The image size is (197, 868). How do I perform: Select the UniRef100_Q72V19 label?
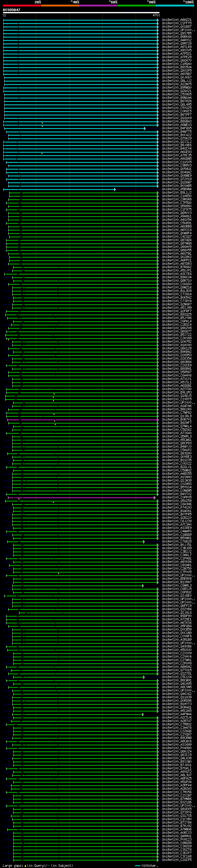[x=176, y=179]
